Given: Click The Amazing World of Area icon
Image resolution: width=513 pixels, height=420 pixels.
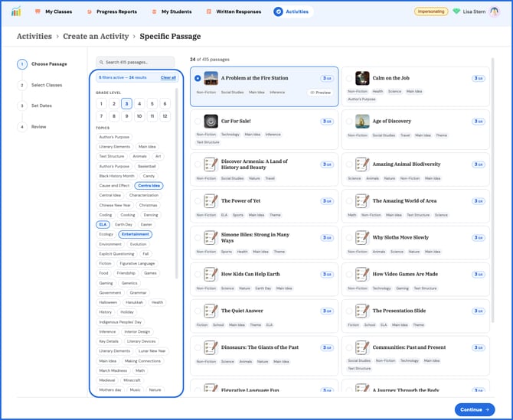Looking at the screenshot, I should 362,201.
